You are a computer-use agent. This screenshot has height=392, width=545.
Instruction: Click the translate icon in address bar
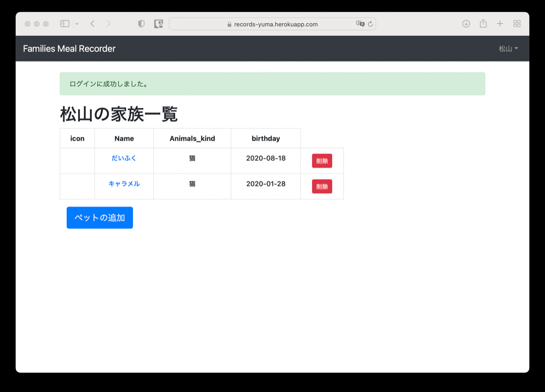(x=360, y=24)
